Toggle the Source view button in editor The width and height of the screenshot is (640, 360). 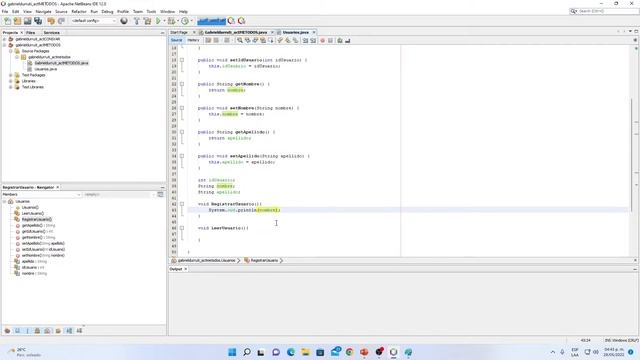point(176,40)
